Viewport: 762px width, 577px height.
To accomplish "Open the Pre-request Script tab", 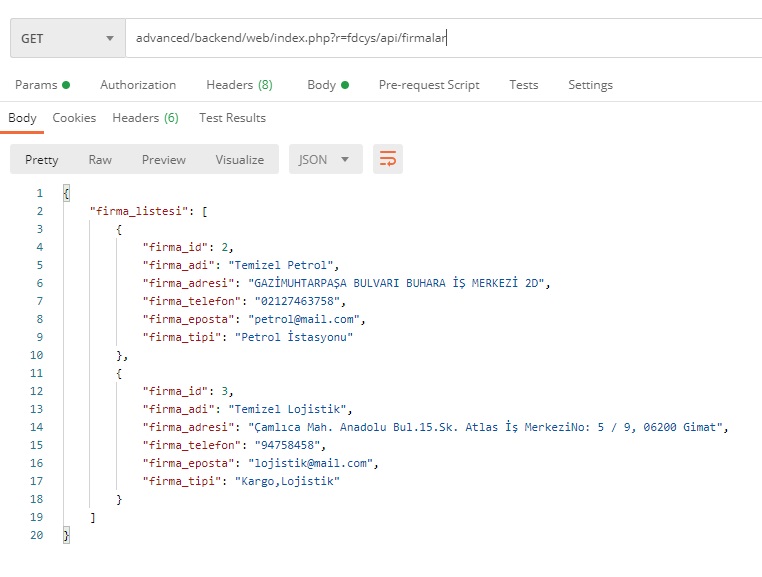I will (x=429, y=85).
